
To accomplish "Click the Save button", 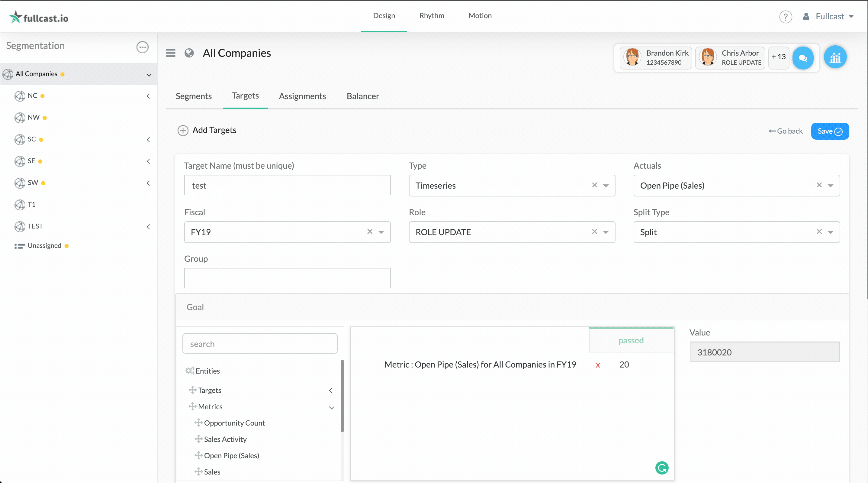I will coord(830,131).
